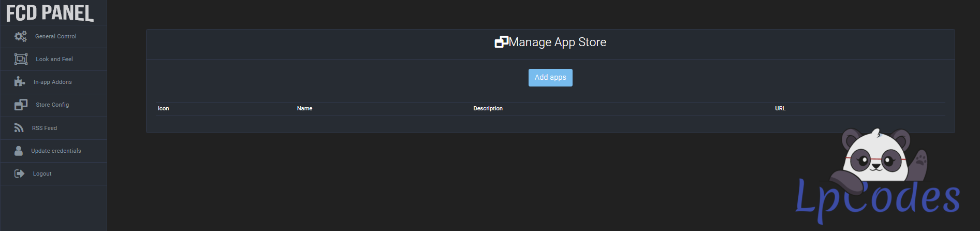The width and height of the screenshot is (980, 231).
Task: Open Look and Feel menu item
Action: click(53, 60)
